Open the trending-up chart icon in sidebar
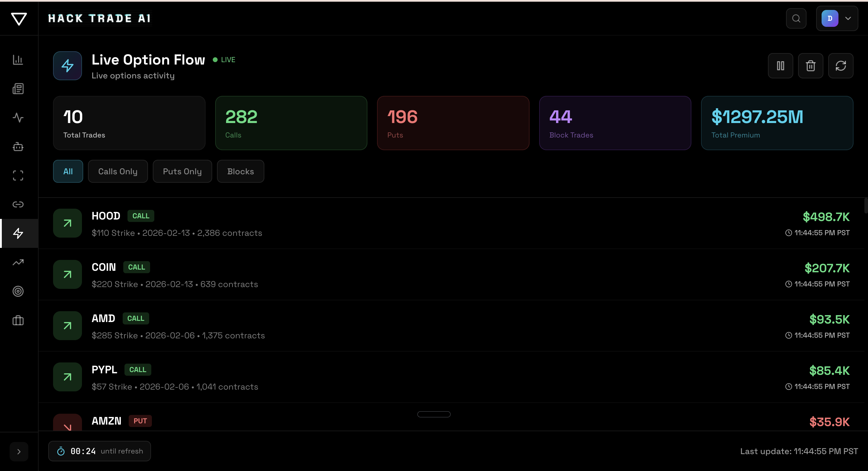868x471 pixels. [x=18, y=262]
